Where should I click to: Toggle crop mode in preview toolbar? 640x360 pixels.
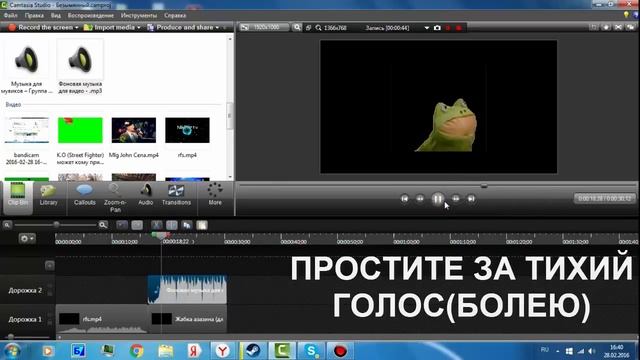tap(593, 27)
